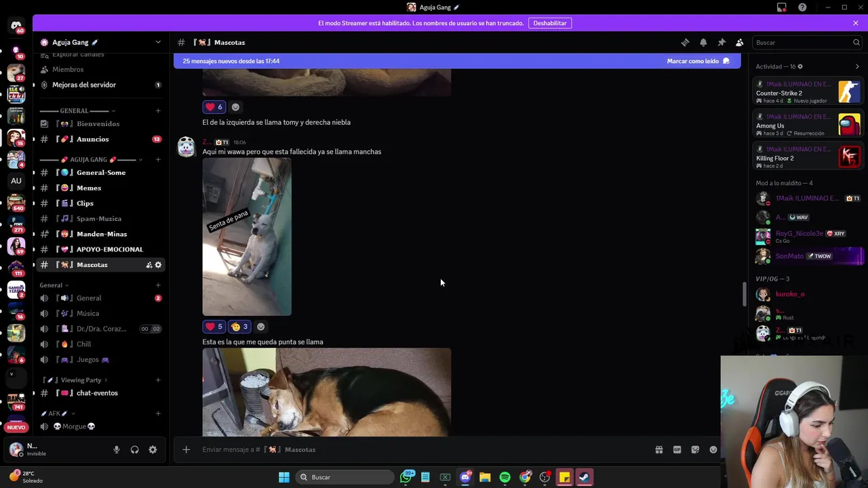Open the General-Some channel
Image resolution: width=868 pixels, height=488 pixels.
pos(101,172)
